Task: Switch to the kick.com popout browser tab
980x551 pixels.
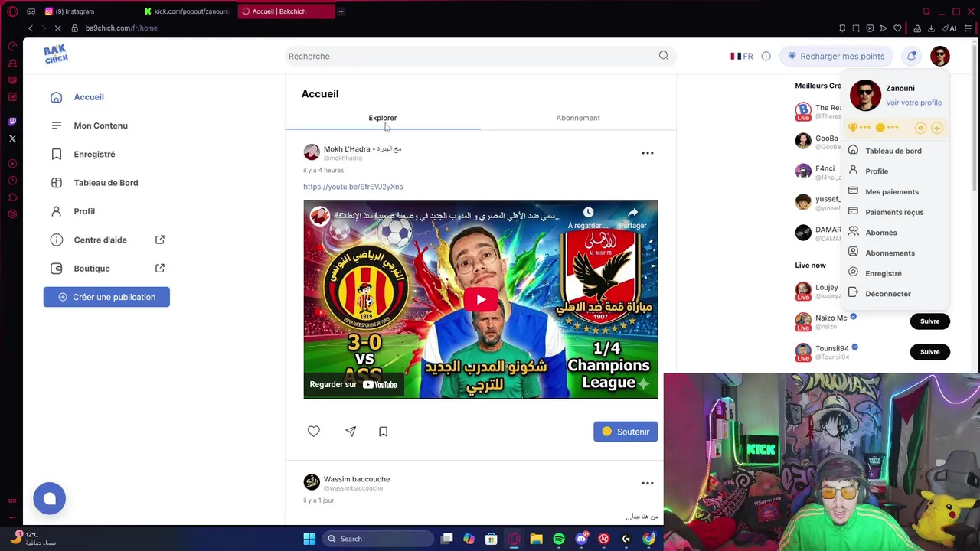Action: tap(188, 11)
